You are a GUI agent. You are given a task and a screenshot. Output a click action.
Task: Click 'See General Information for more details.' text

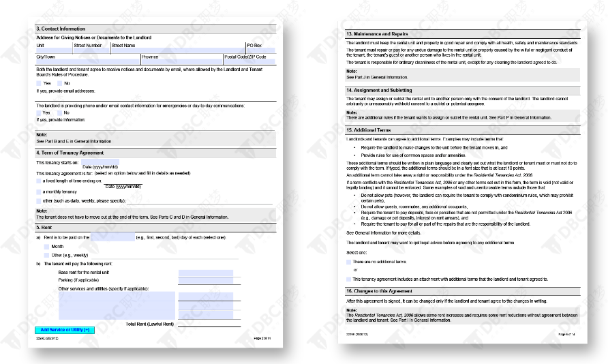(x=384, y=233)
